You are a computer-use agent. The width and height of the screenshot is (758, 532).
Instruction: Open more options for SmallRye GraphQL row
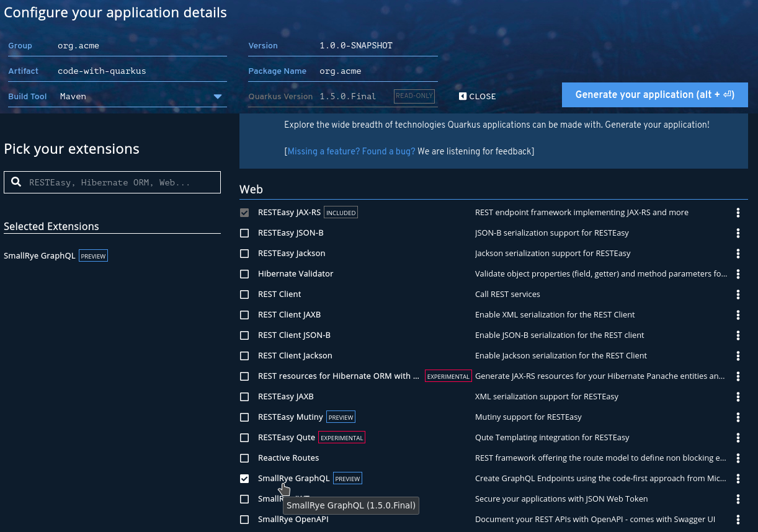click(x=738, y=479)
